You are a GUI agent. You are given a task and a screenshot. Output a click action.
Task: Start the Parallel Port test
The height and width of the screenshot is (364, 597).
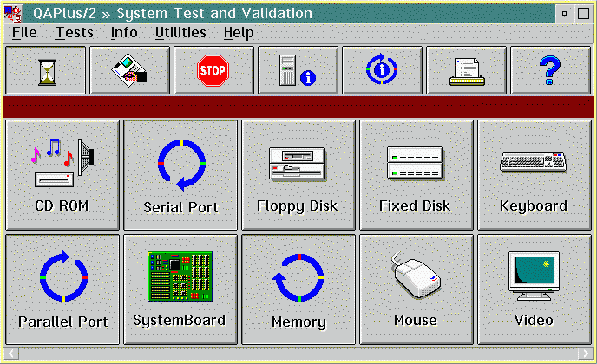click(62, 289)
